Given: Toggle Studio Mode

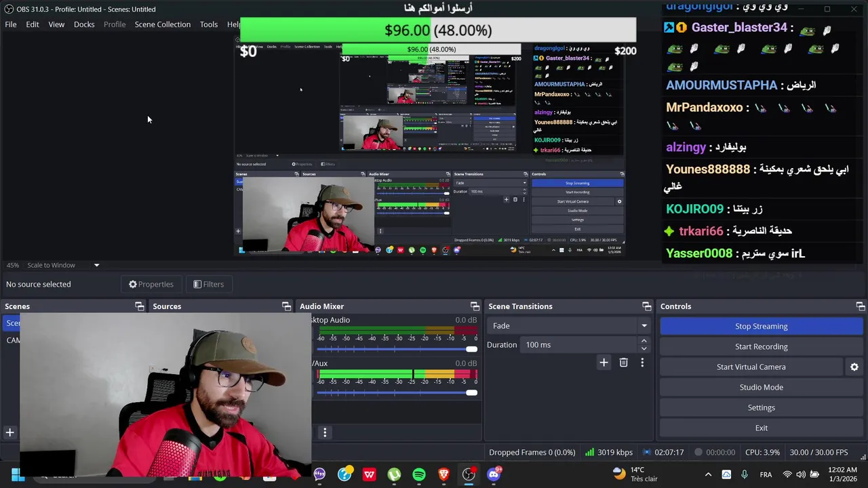Looking at the screenshot, I should point(761,387).
